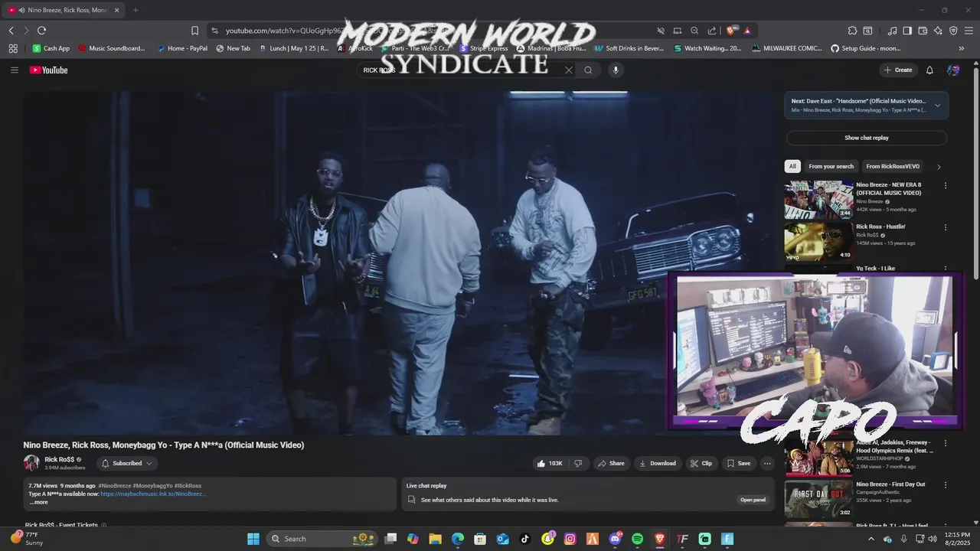Show hidden system tray icons chevron
This screenshot has width=980, height=551.
pyautogui.click(x=871, y=539)
